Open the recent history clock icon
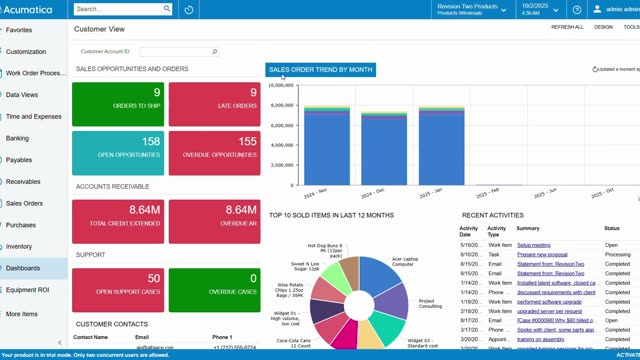This screenshot has width=640, height=360. point(189,9)
